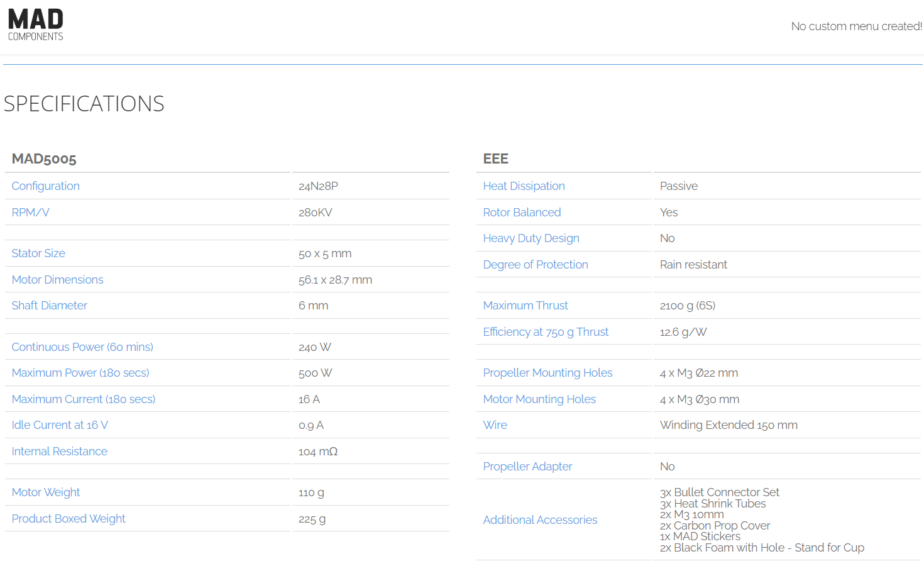Click the '24N28P' configuration value

coord(318,186)
